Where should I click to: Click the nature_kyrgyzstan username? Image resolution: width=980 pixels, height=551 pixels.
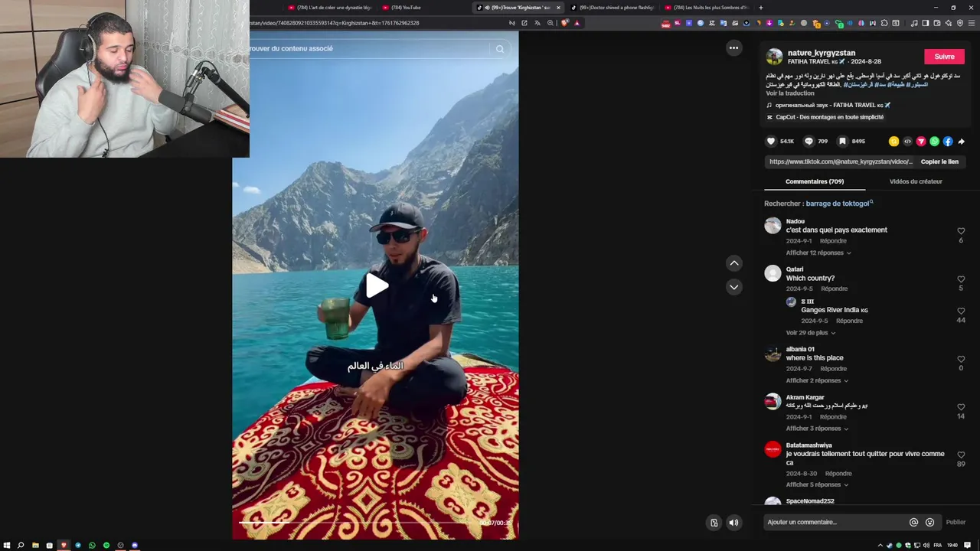tap(822, 53)
